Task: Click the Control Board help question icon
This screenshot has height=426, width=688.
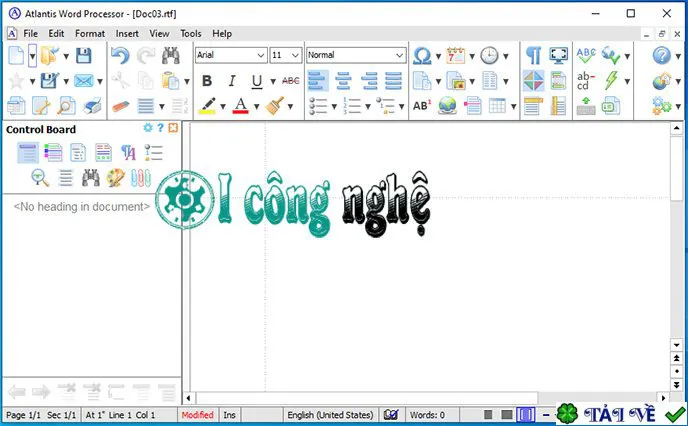Action: (x=160, y=128)
